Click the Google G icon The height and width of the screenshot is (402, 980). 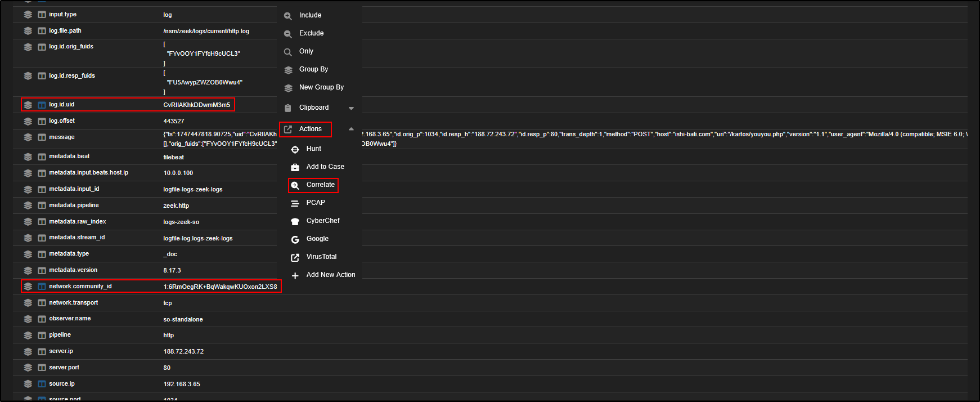click(295, 239)
